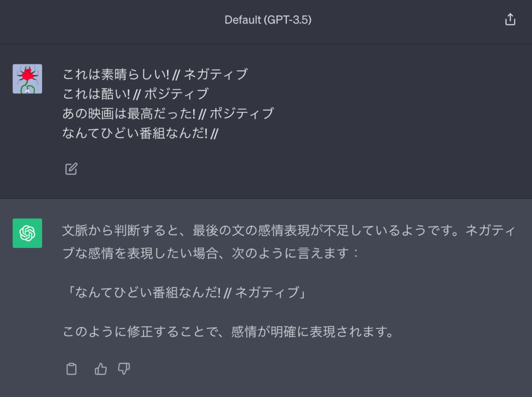This screenshot has width=532, height=397.
Task: Click the user's red spider avatar
Action: (x=27, y=78)
